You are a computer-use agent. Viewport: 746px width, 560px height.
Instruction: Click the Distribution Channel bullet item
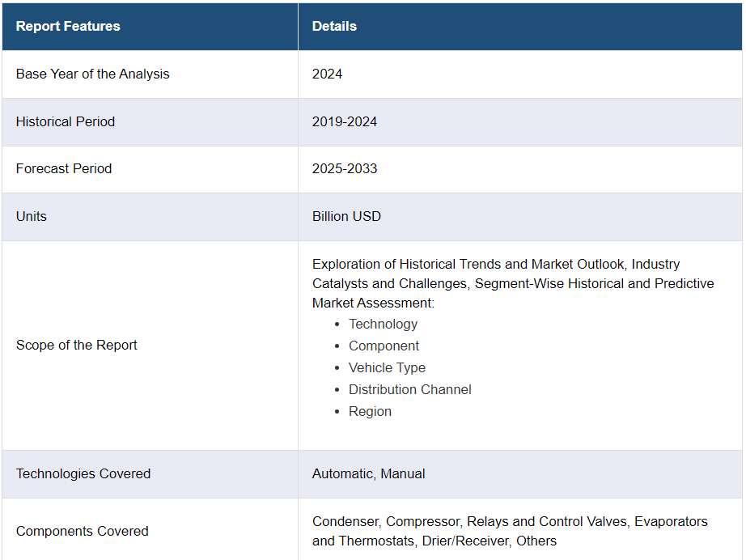click(x=409, y=390)
